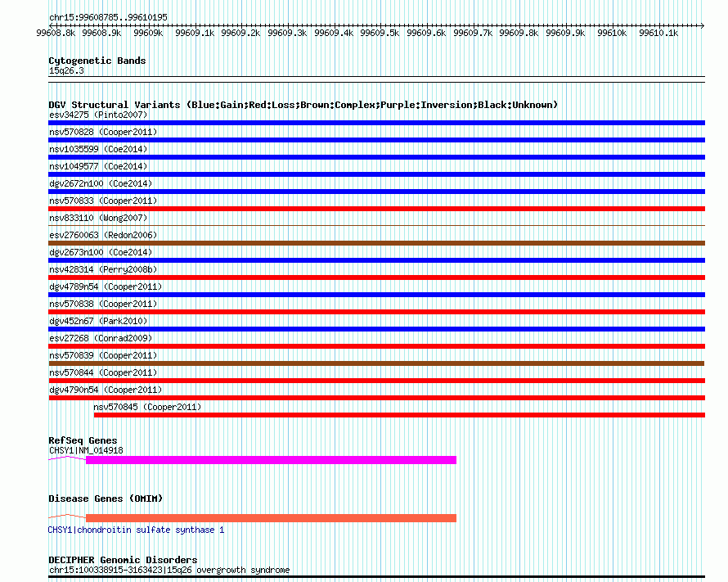Viewport: 728px width, 582px height.
Task: Select the shorter red nsv570845 (Cooper2011) bar
Action: (399, 415)
